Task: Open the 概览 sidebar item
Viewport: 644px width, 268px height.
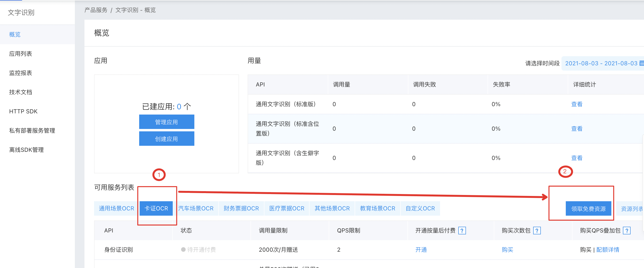Action: pyautogui.click(x=37, y=35)
